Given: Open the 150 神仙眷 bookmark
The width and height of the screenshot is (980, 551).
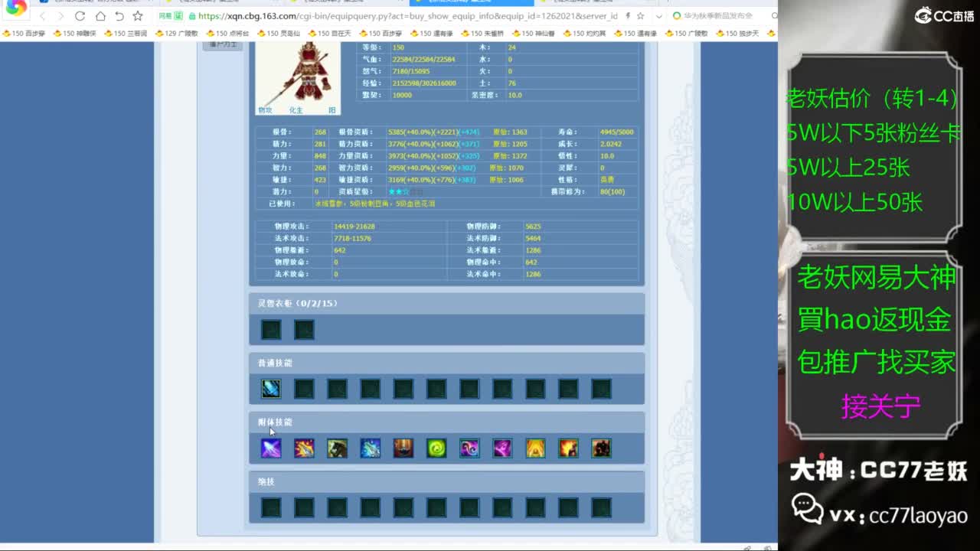Looking at the screenshot, I should (534, 34).
